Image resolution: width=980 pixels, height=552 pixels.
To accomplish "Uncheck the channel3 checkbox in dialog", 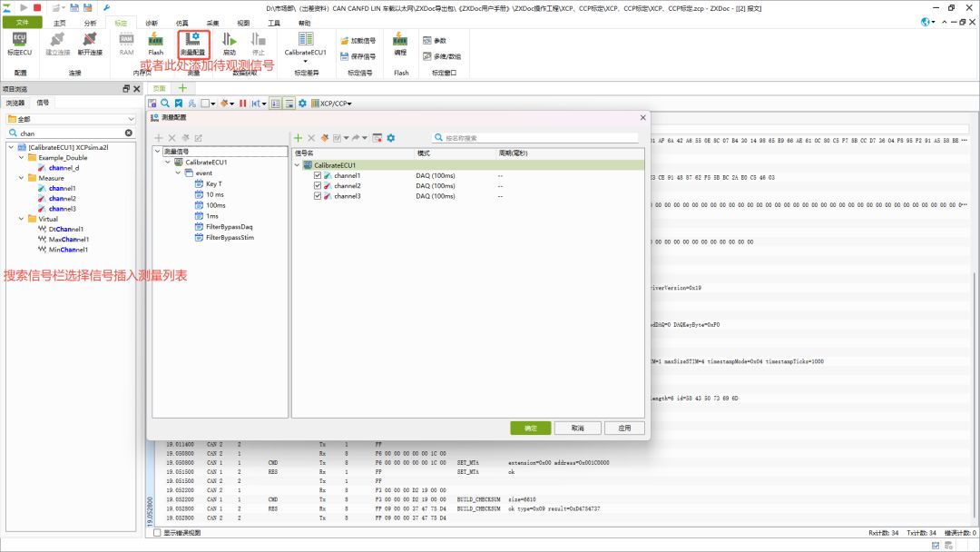I will coord(318,196).
